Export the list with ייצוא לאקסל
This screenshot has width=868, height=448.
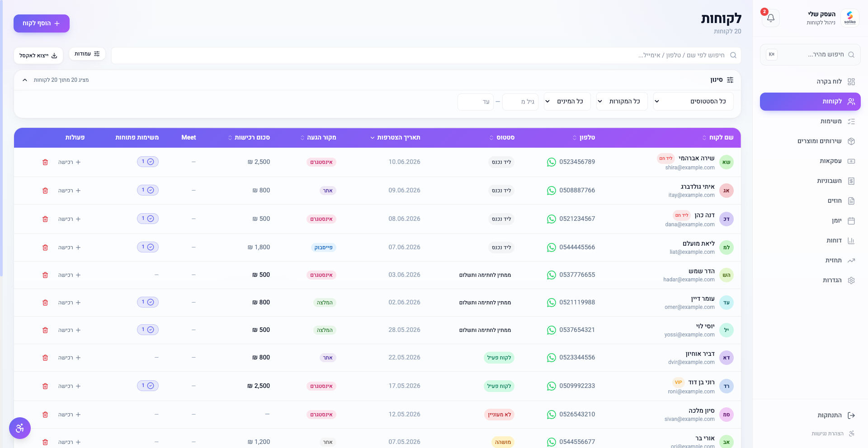point(38,56)
